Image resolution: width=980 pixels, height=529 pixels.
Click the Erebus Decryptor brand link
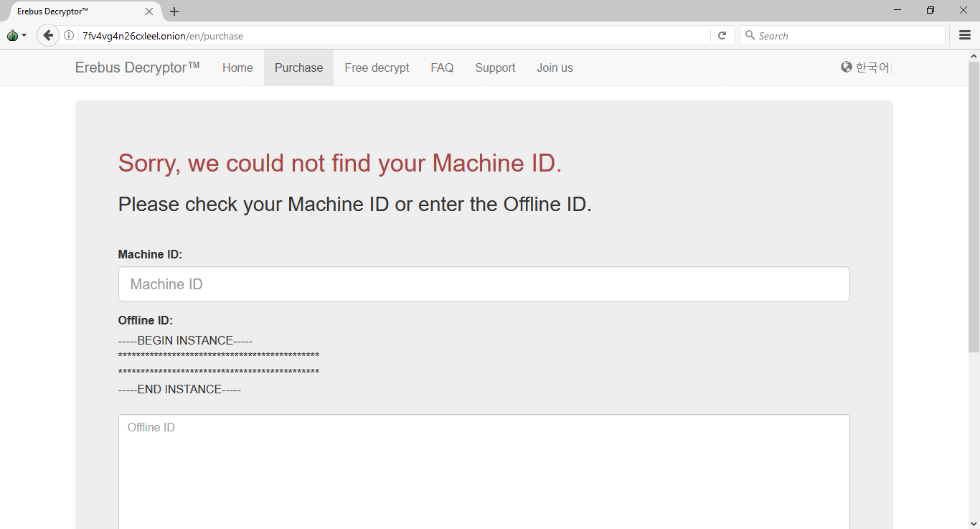click(x=137, y=67)
